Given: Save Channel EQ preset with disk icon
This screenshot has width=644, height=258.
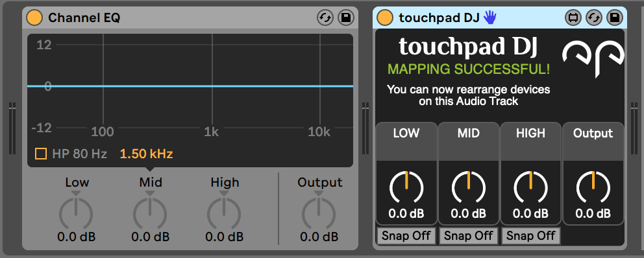Looking at the screenshot, I should 346,18.
